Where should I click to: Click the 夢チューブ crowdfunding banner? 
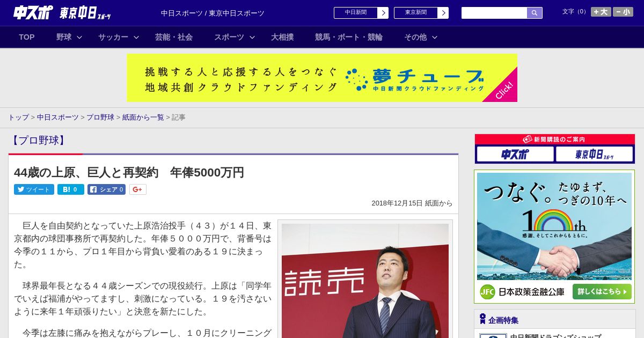322,78
